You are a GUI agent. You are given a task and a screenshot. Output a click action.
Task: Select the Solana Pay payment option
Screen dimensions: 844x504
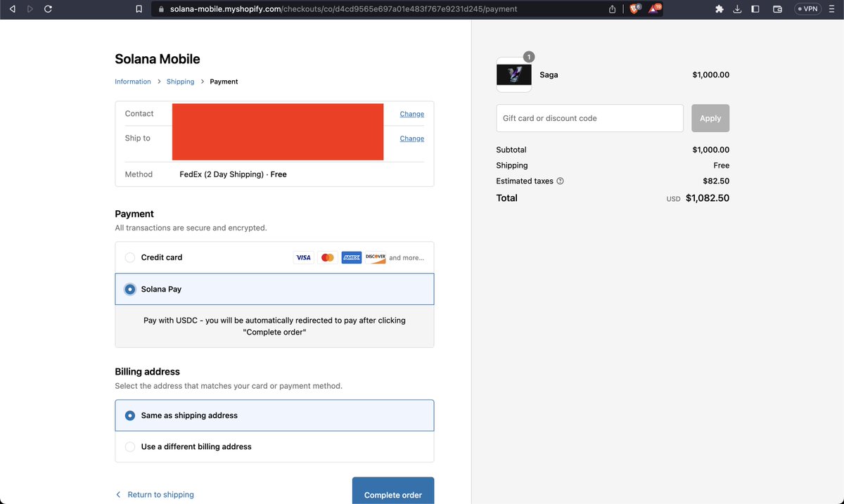274,289
